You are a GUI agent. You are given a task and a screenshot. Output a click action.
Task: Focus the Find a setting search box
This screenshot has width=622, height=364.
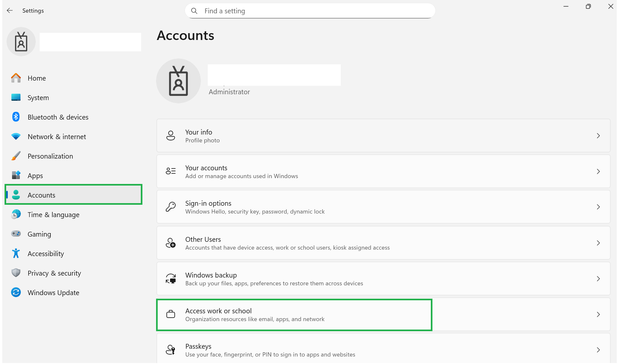tap(310, 11)
